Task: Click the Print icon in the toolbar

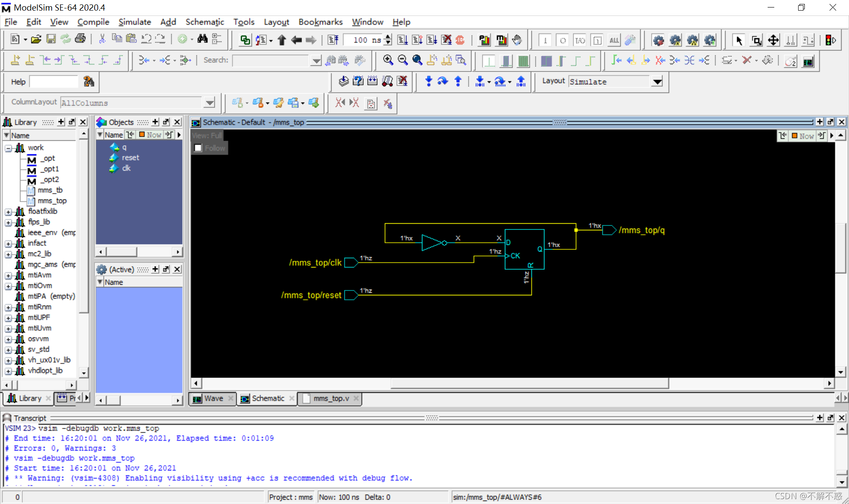Action: coord(80,39)
